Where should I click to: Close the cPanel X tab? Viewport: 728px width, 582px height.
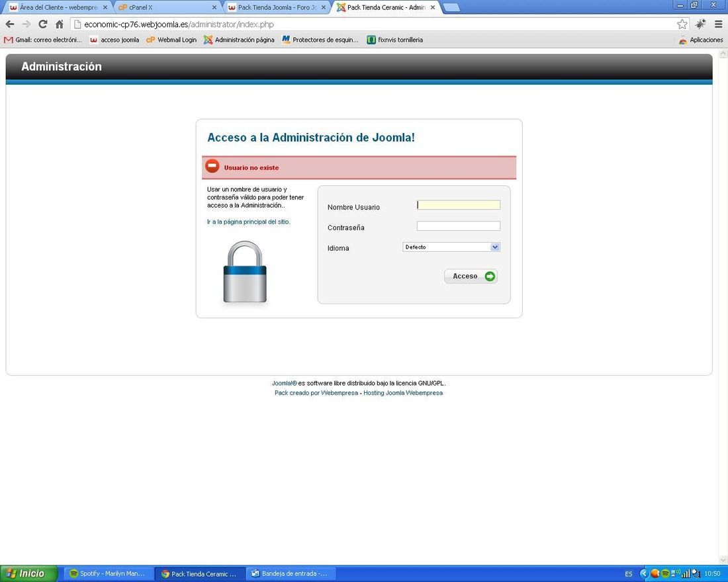[x=214, y=7]
